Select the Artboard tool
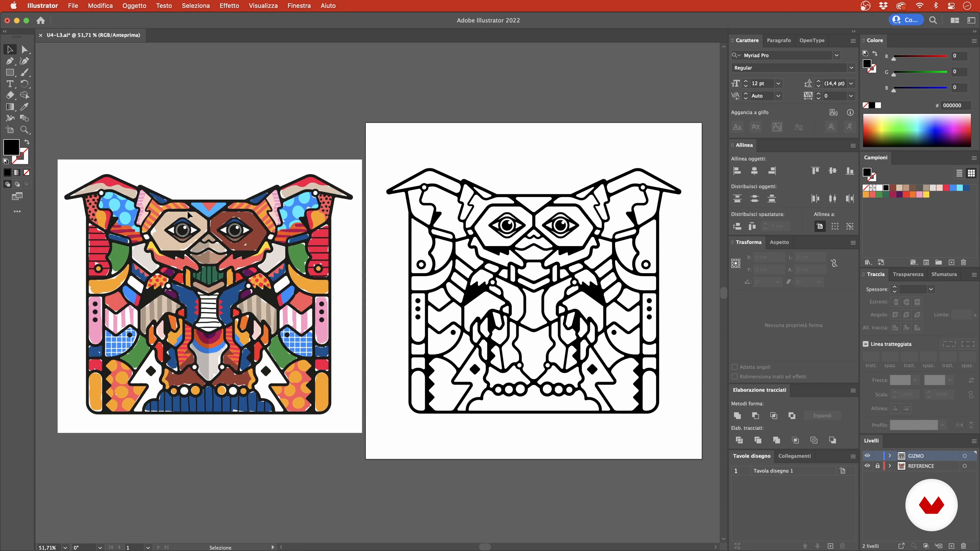Viewport: 980px width, 551px height. coord(10,130)
